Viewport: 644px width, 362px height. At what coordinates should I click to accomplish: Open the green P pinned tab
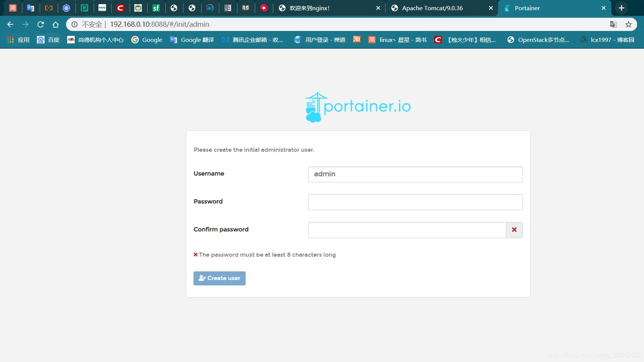coord(85,8)
